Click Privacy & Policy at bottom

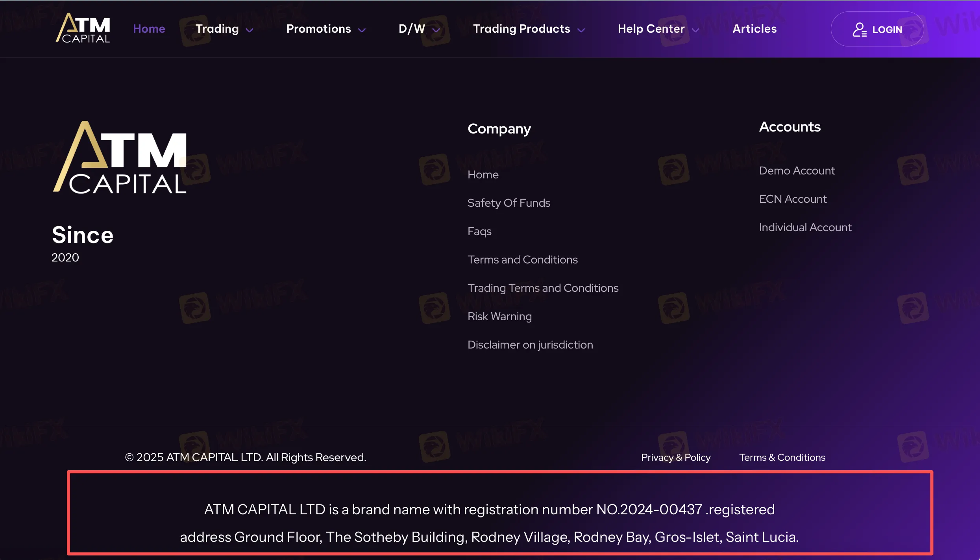[x=675, y=457]
